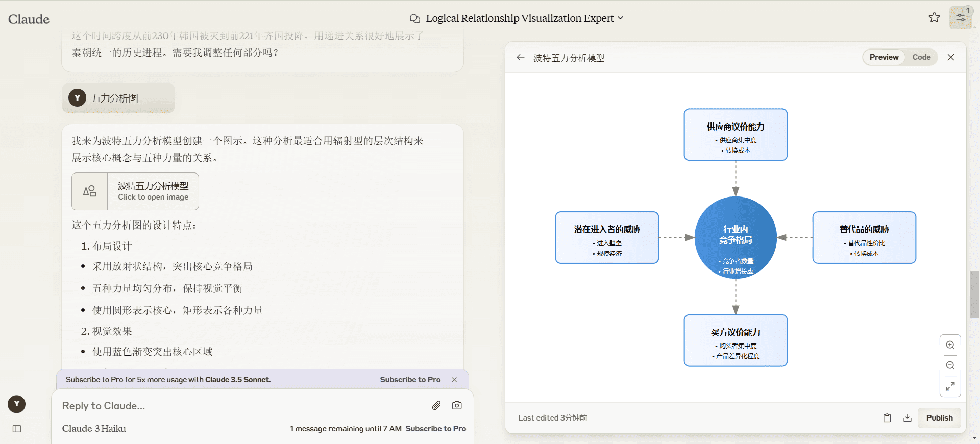Attach a file with the paperclip icon

coord(436,406)
